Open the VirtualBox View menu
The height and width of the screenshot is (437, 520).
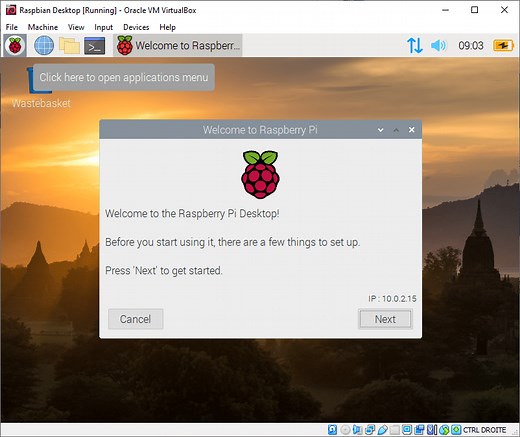(x=76, y=27)
